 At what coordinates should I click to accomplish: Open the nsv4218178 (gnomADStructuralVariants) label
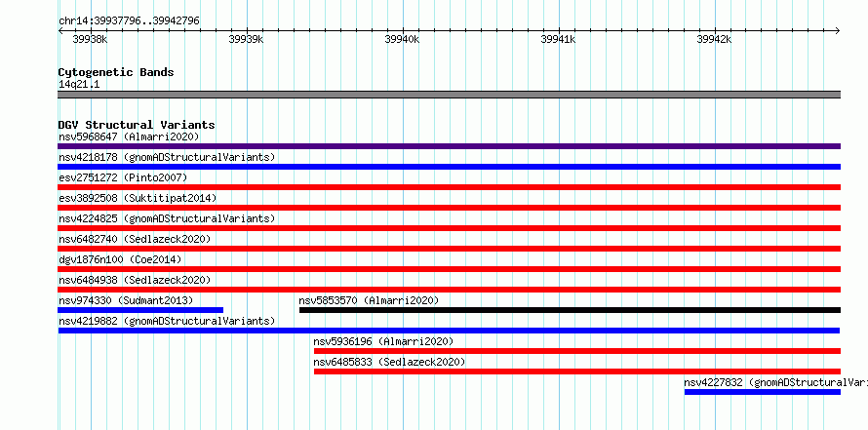(167, 157)
